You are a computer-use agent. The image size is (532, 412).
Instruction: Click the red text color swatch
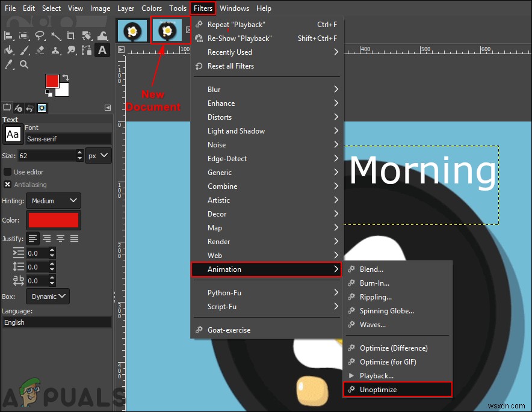click(53, 220)
